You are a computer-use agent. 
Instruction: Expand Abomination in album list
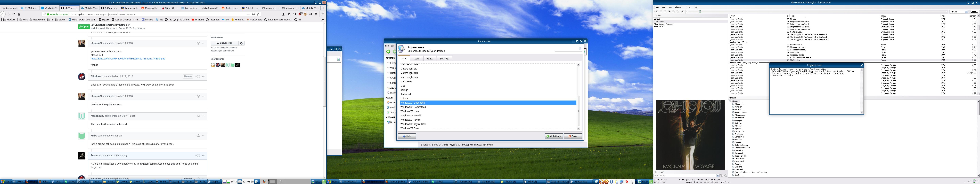(733, 104)
